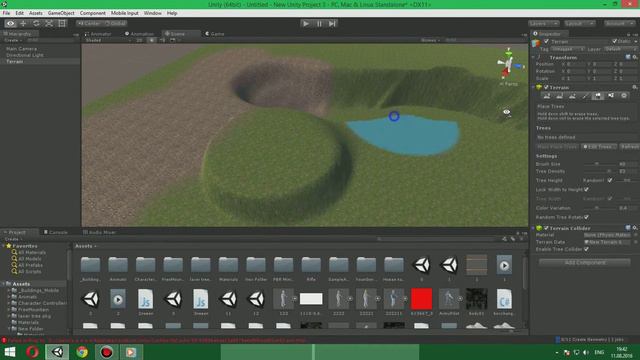The height and width of the screenshot is (360, 640).
Task: Open the File menu
Action: coord(7,13)
